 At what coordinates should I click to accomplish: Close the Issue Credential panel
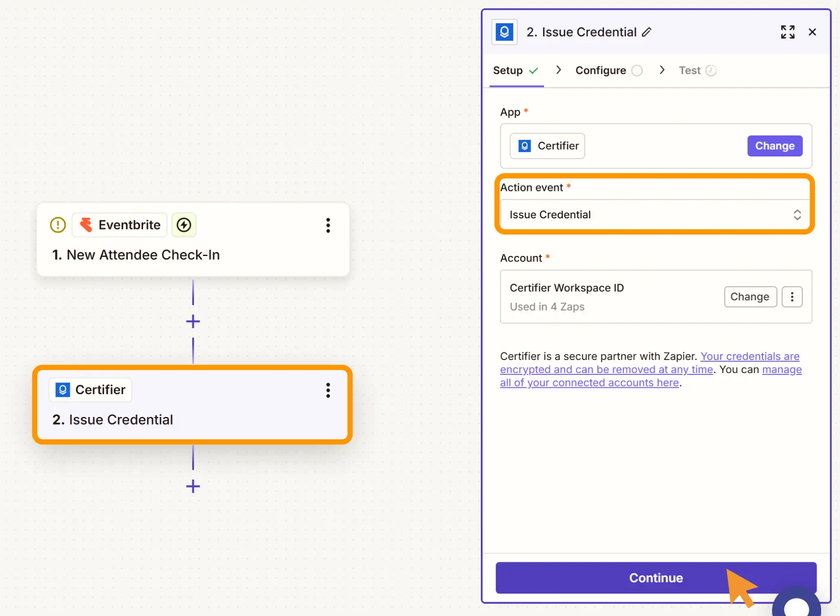(812, 32)
